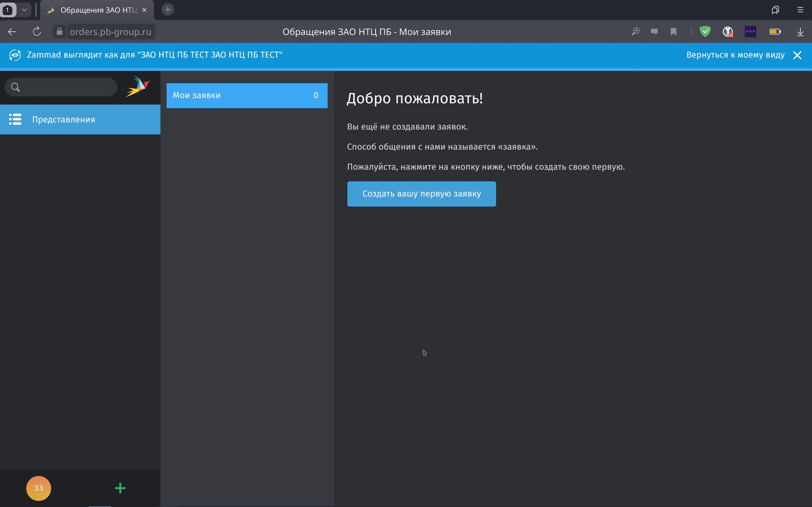The height and width of the screenshot is (507, 812).
Task: Open the user avatar labeled 33
Action: (38, 488)
